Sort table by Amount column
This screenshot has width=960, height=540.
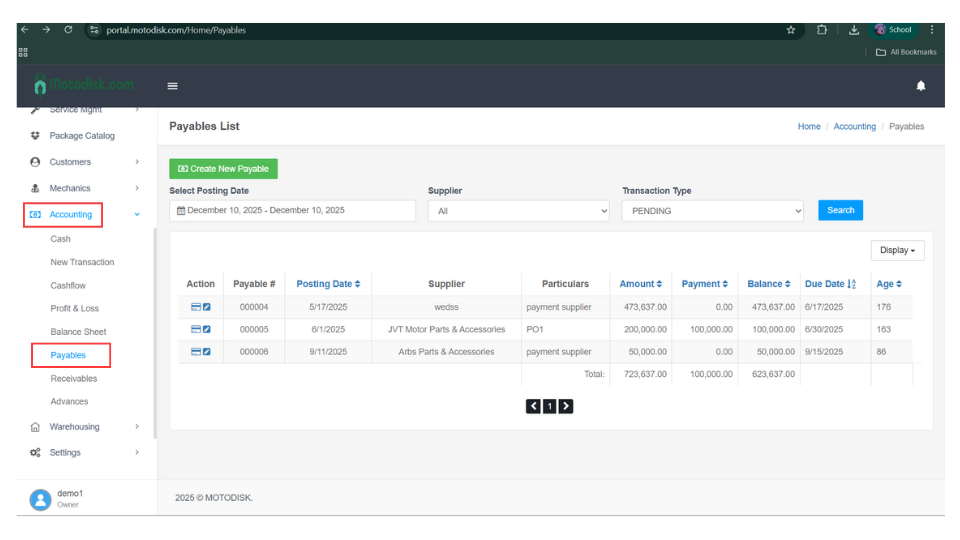coord(640,284)
